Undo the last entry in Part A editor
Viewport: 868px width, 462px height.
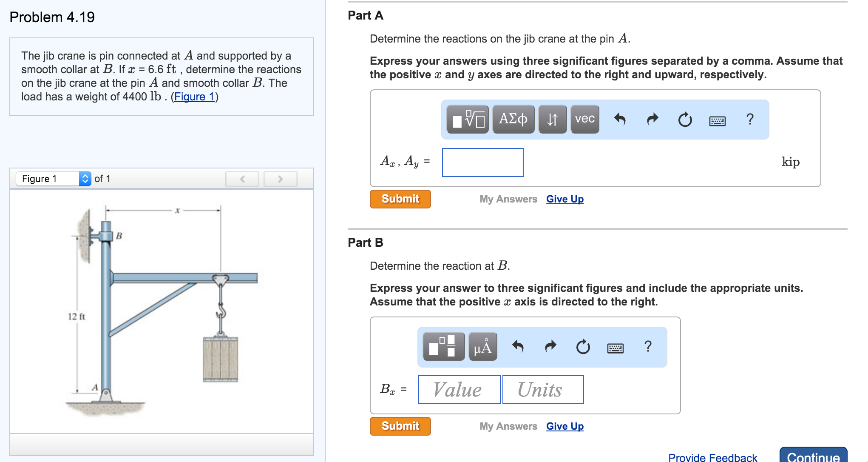[620, 120]
